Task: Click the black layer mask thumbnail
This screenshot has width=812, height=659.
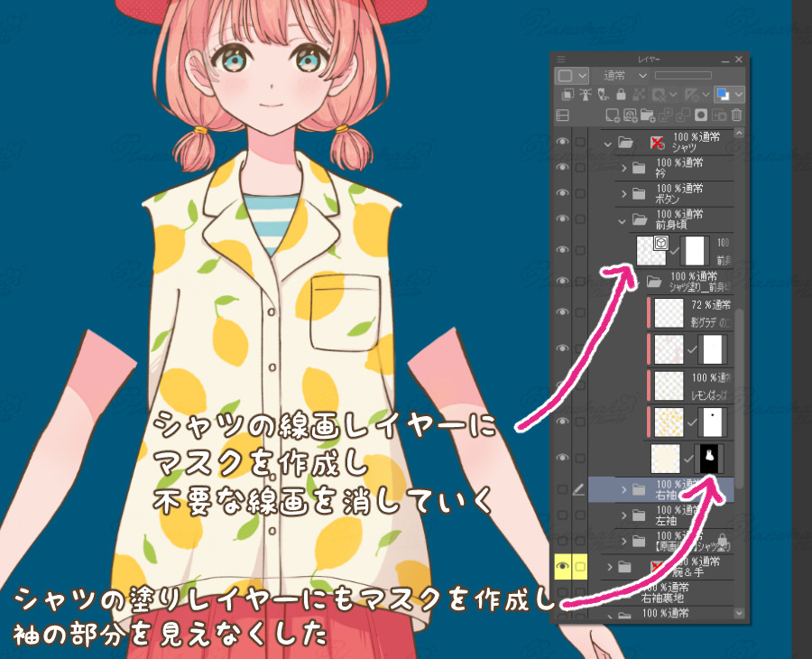Action: (710, 459)
